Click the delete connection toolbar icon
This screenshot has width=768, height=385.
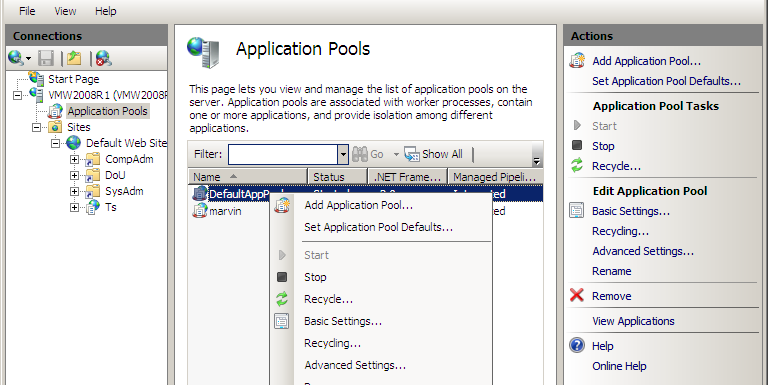click(x=103, y=58)
